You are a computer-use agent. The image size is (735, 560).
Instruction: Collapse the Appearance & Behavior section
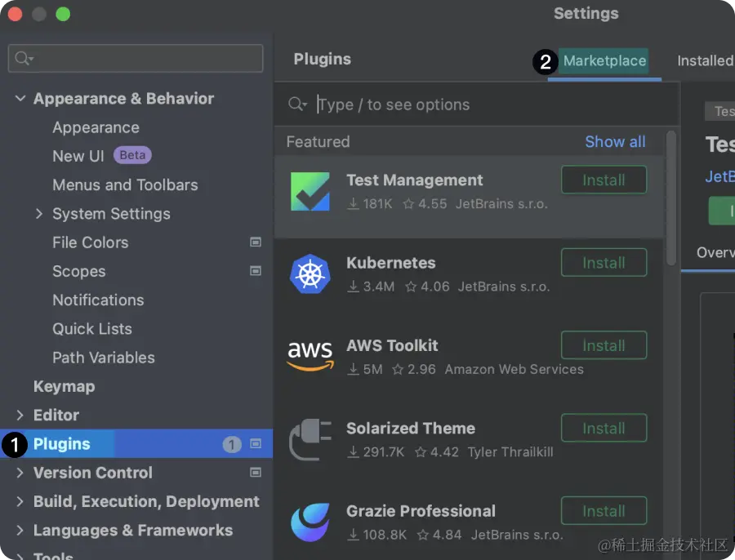coord(20,99)
